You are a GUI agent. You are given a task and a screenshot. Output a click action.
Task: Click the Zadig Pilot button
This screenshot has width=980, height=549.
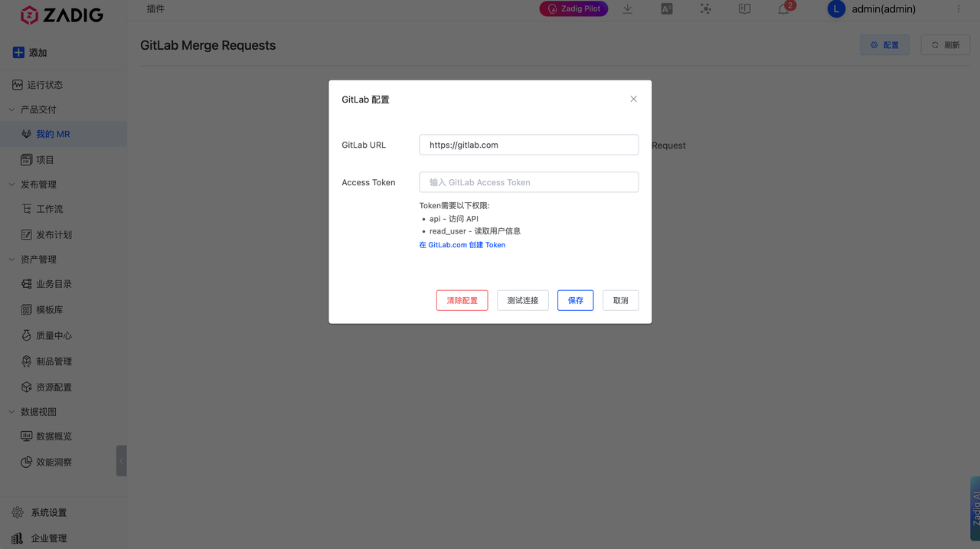coord(574,9)
